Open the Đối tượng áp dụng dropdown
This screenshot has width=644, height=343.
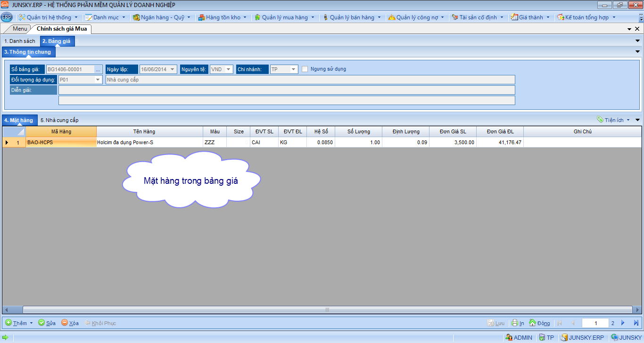(x=98, y=80)
